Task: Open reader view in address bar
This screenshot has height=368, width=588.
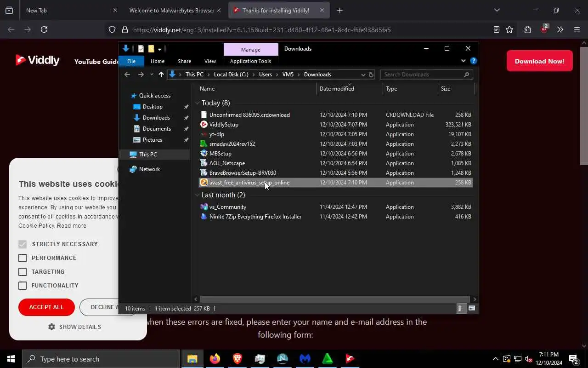Action: 497,29
